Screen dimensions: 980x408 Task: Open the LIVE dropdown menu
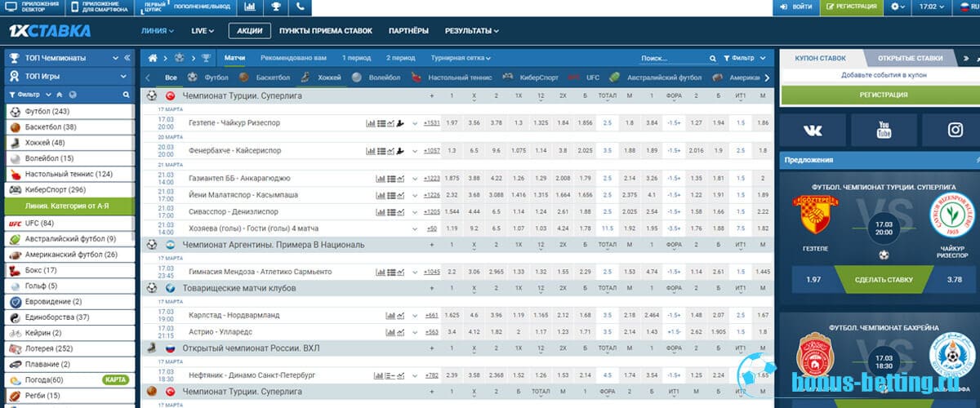click(202, 31)
